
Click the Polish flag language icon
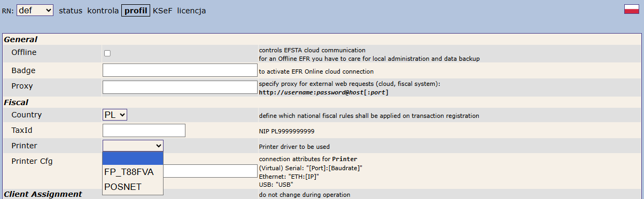632,9
